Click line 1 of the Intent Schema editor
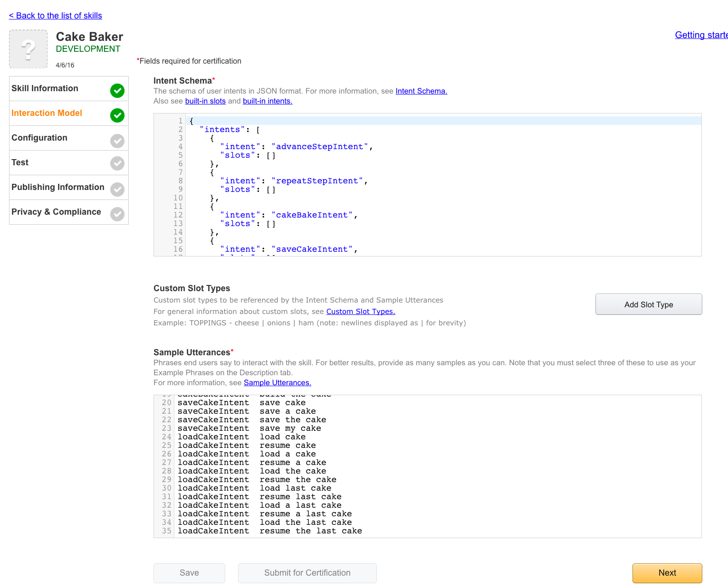The image size is (728, 588). click(443, 121)
